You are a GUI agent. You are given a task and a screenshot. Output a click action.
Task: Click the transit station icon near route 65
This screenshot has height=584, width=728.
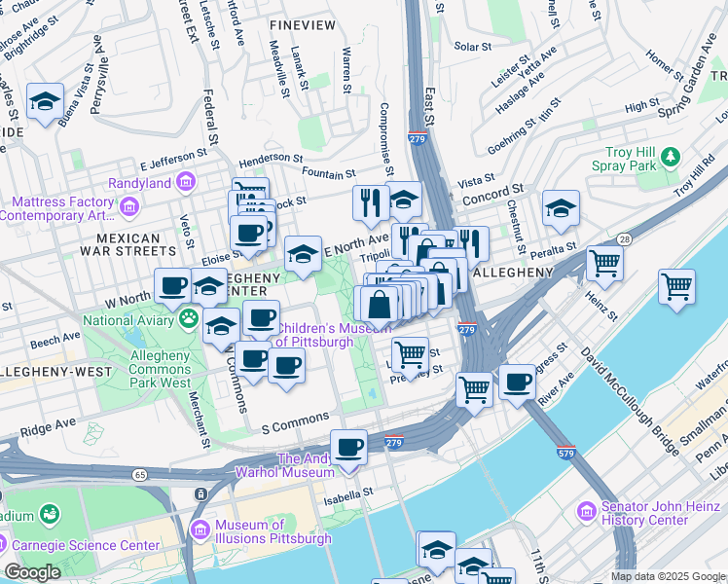[x=200, y=493]
